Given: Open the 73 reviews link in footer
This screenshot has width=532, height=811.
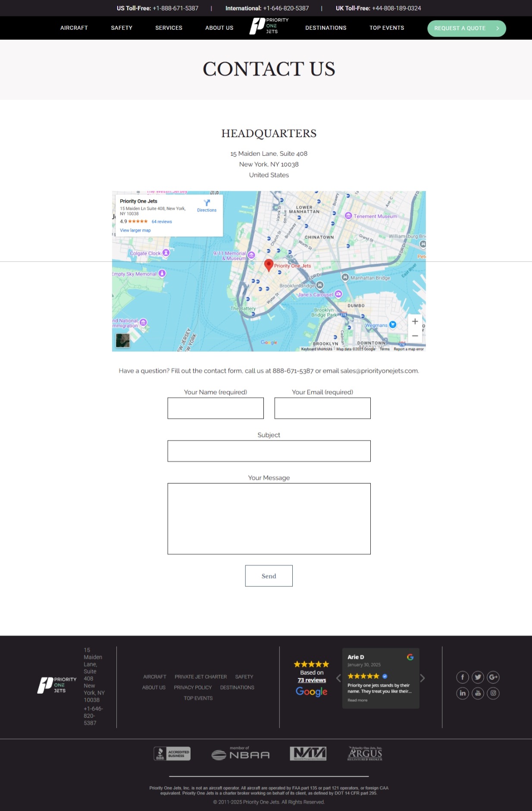Looking at the screenshot, I should pyautogui.click(x=312, y=680).
